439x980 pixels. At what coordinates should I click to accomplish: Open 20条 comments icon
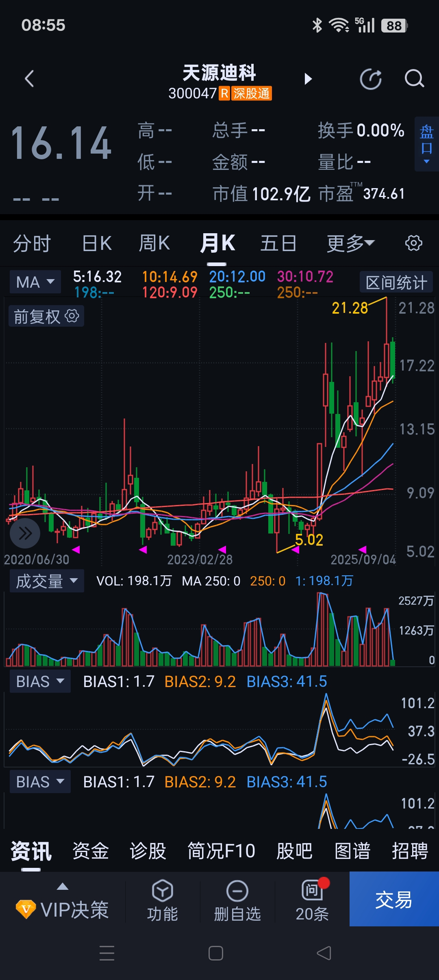click(x=312, y=900)
